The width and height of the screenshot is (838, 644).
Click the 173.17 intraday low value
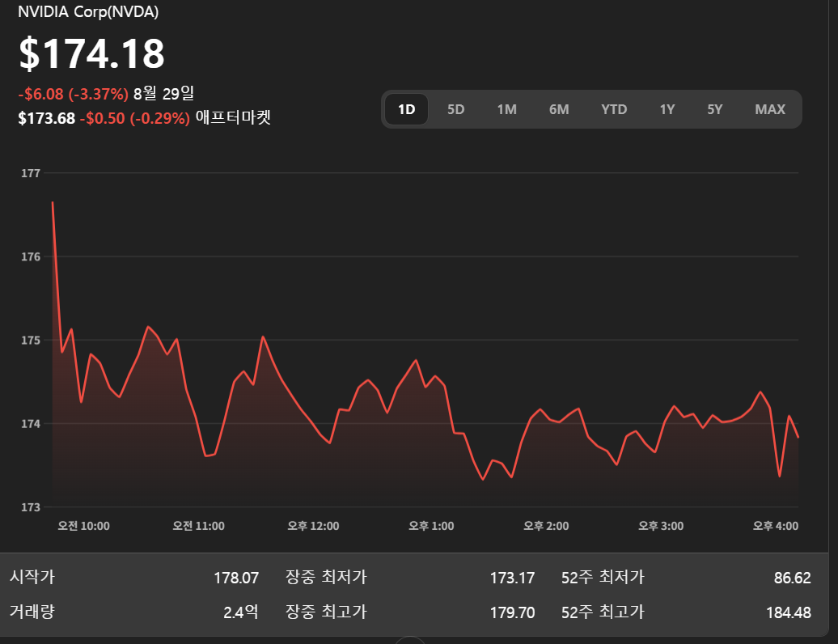(x=512, y=578)
